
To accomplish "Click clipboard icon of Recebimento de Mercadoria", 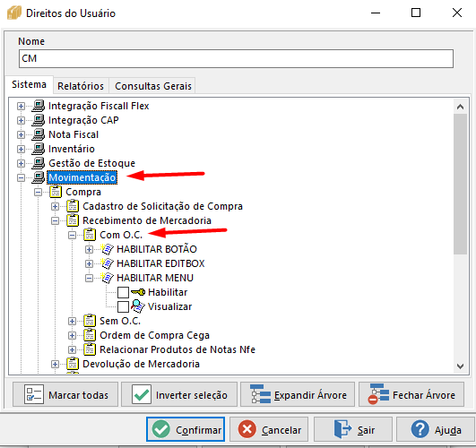I will pyautogui.click(x=73, y=220).
